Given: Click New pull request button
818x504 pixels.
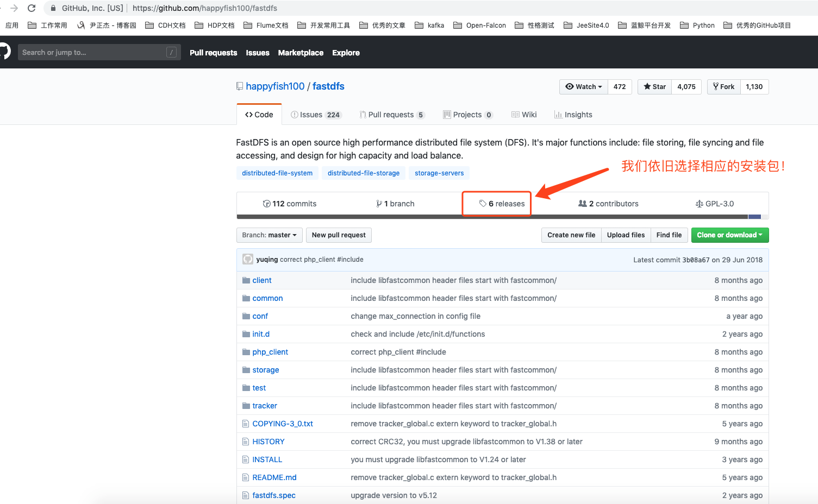Looking at the screenshot, I should (339, 235).
